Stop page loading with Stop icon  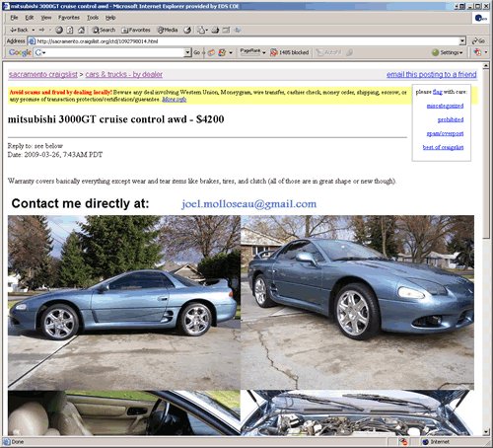click(x=59, y=30)
